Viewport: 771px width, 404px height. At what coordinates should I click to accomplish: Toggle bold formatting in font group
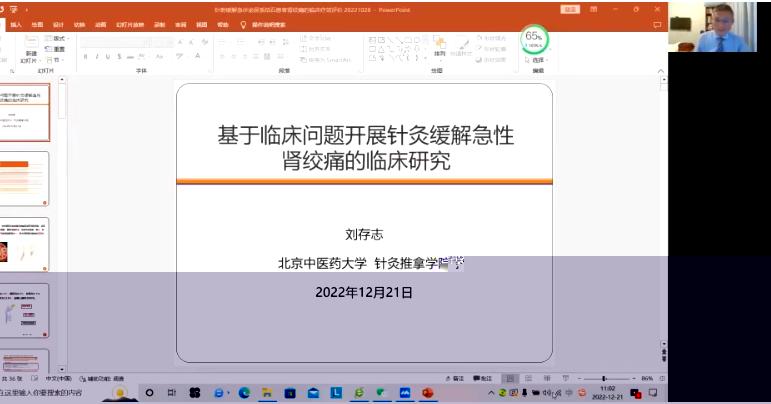pos(85,56)
